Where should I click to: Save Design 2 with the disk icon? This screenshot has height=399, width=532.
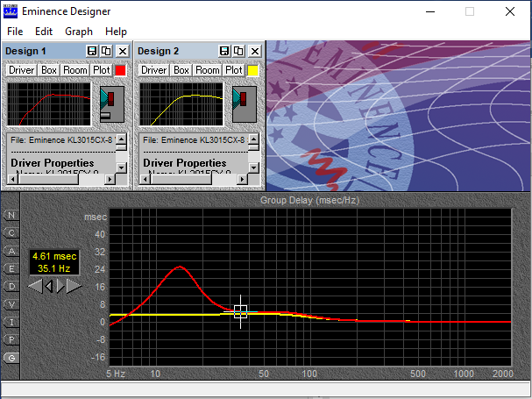(x=224, y=51)
